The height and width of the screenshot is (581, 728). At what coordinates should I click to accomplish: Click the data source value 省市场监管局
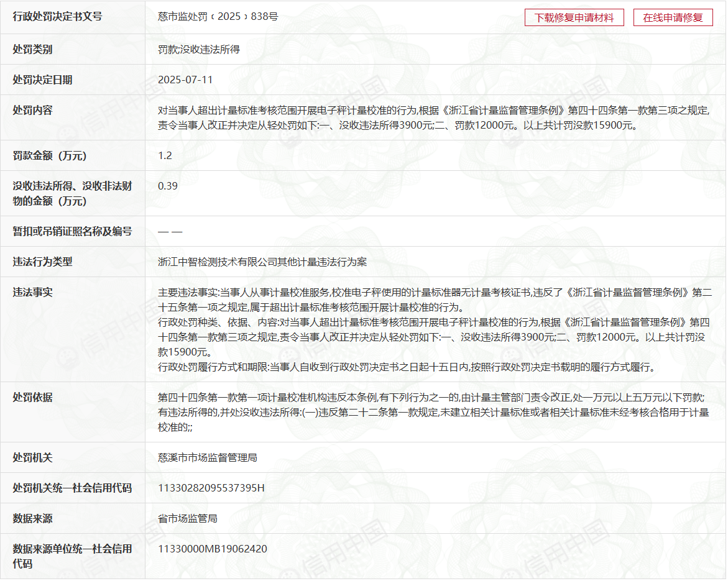pos(187,518)
